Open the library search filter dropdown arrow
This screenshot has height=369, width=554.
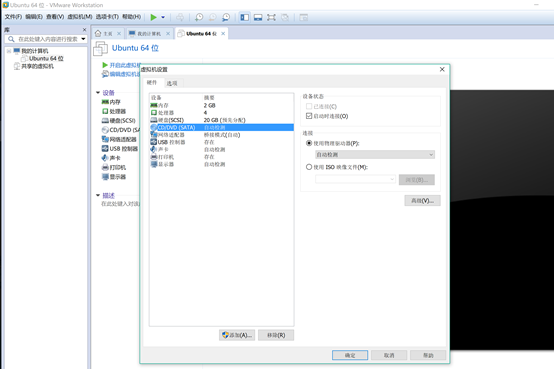[x=83, y=39]
